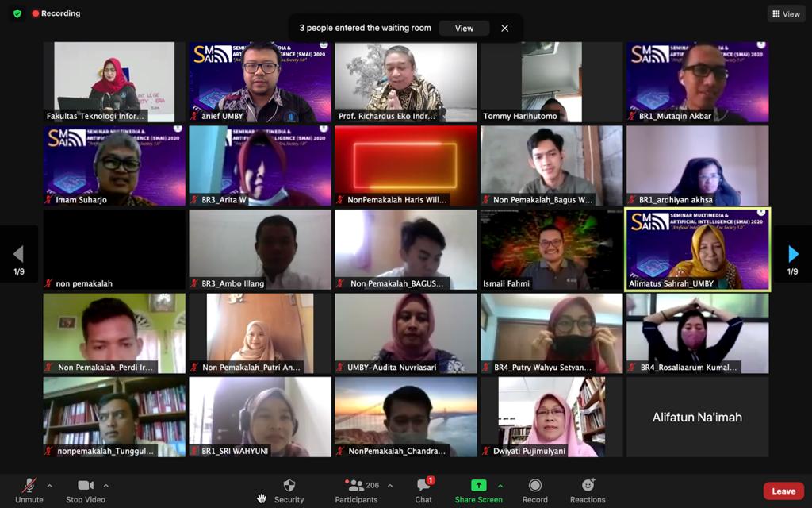
Task: Select anief UMBY video tile
Action: [x=260, y=82]
